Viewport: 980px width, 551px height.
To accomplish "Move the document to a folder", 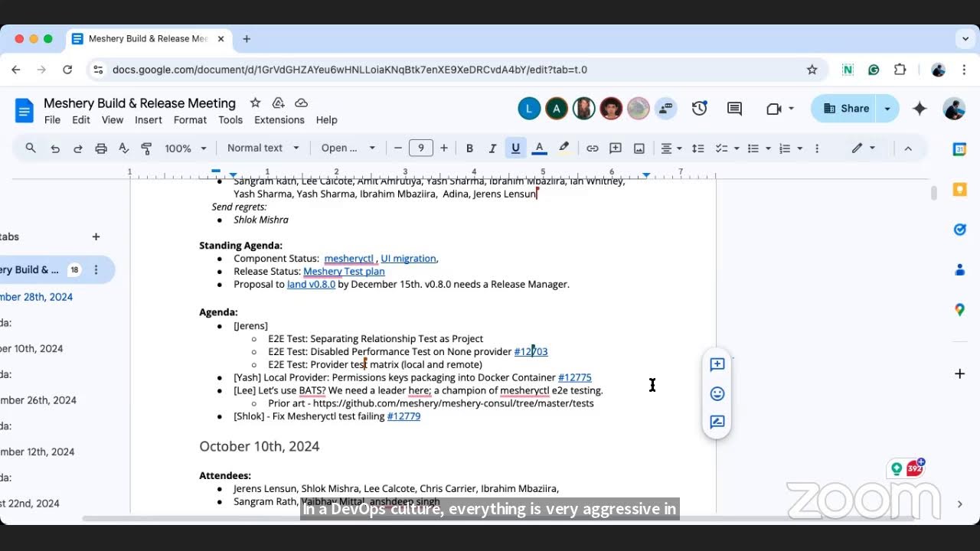I will (x=278, y=103).
